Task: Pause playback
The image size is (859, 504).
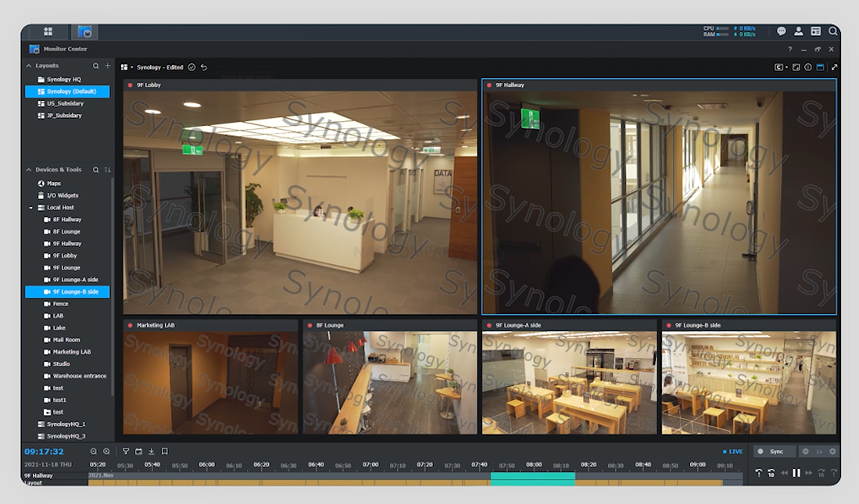Action: pyautogui.click(x=796, y=472)
